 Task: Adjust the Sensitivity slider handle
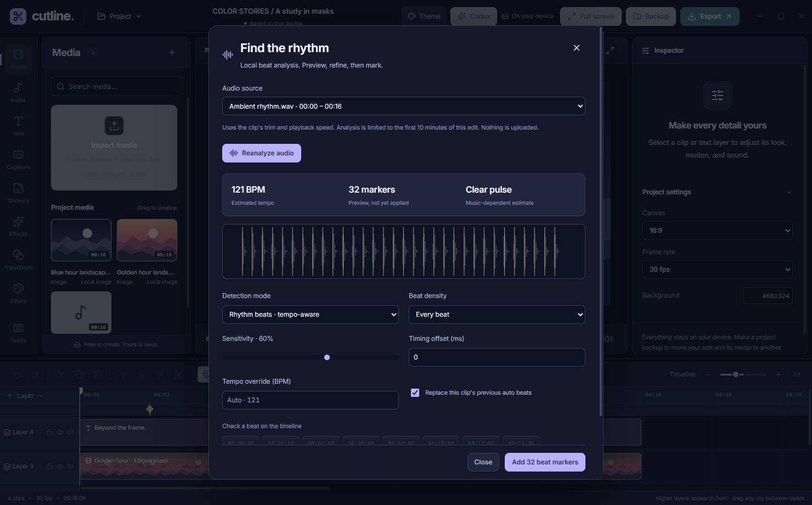point(327,357)
